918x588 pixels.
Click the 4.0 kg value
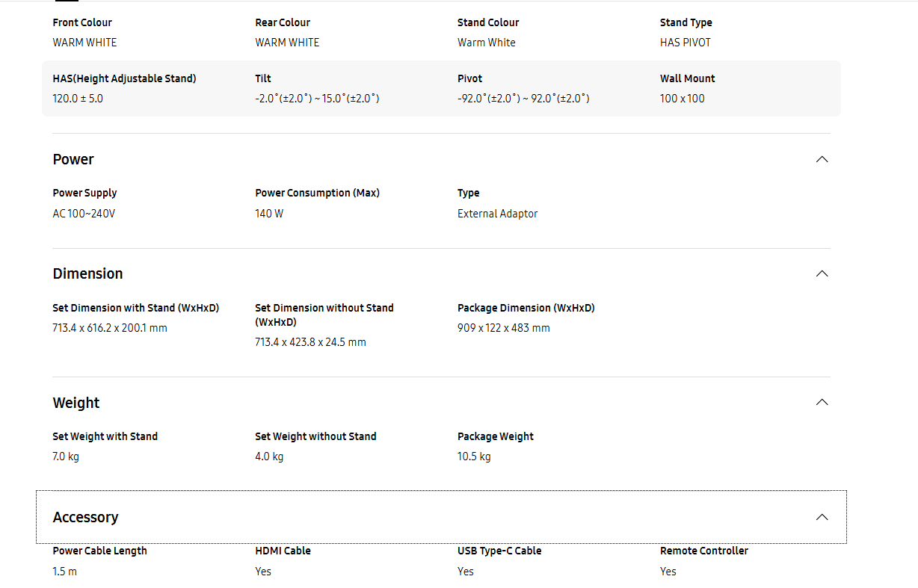(x=269, y=457)
